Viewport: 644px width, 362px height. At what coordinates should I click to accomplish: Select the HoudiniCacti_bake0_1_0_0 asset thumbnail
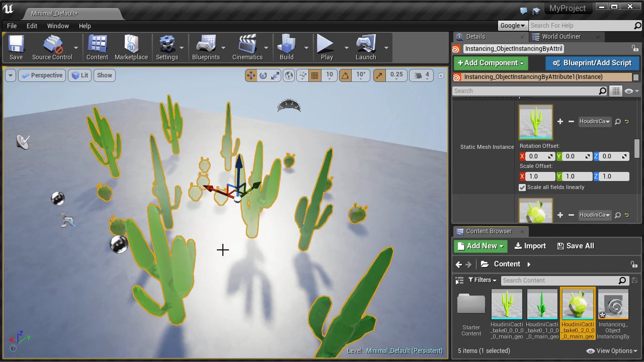tap(542, 304)
